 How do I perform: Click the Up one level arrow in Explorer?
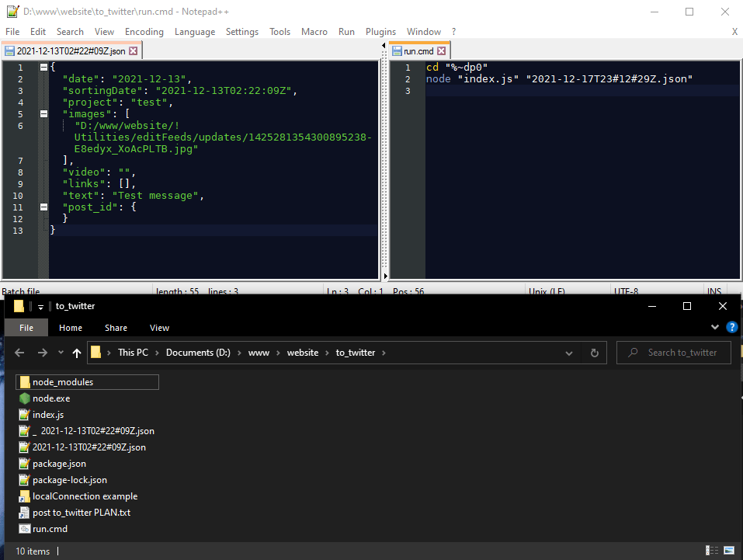point(76,353)
